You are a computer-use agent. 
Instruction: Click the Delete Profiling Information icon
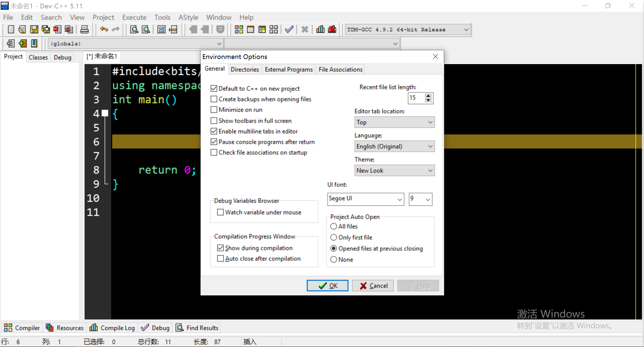[332, 30]
